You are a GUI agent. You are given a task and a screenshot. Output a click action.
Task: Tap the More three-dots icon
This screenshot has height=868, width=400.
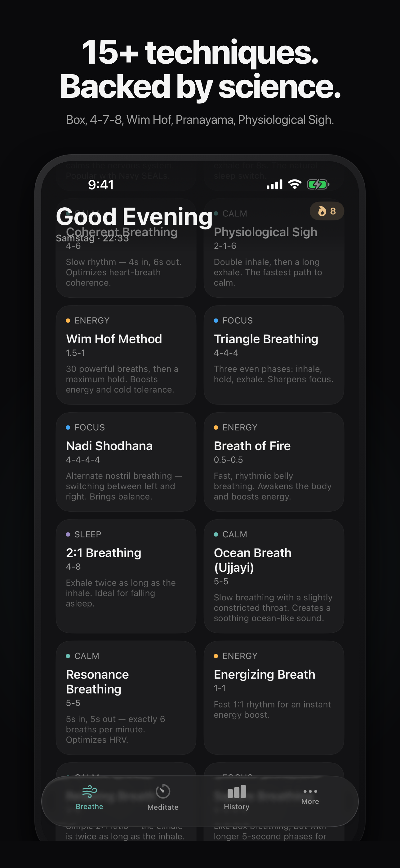coord(310,791)
